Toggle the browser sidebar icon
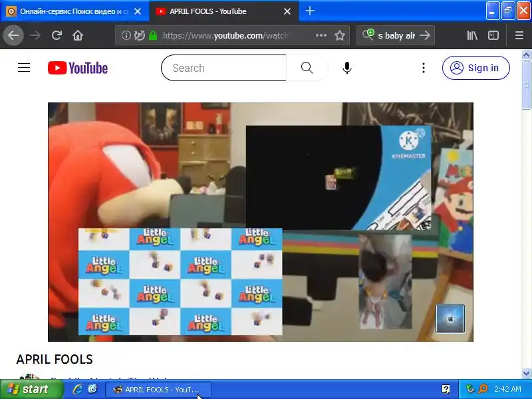This screenshot has height=399, width=532. [493, 35]
